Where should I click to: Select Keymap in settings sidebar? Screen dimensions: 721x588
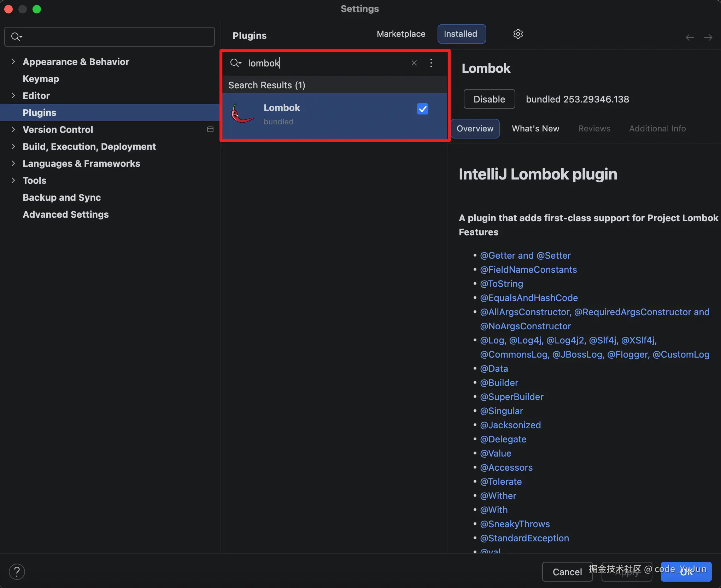coord(41,79)
